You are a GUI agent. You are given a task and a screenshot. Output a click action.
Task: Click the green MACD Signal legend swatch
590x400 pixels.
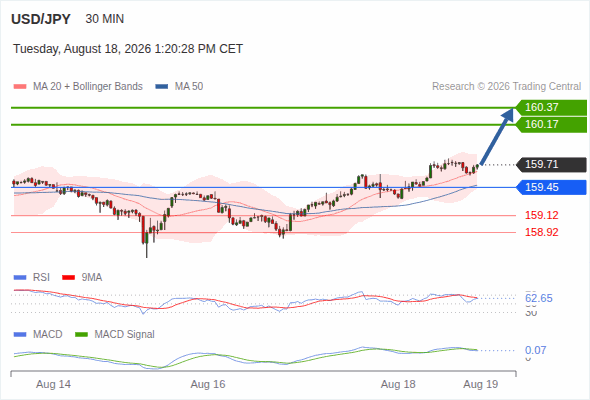click(81, 335)
